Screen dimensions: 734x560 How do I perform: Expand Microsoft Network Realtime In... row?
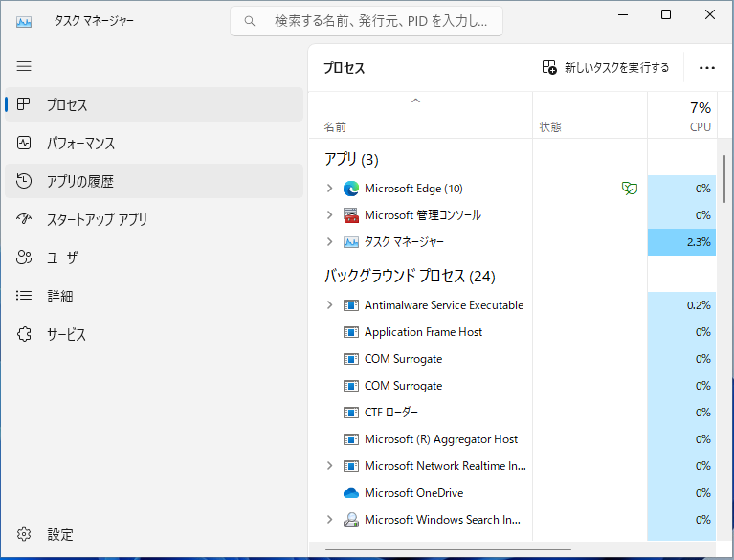(x=329, y=466)
